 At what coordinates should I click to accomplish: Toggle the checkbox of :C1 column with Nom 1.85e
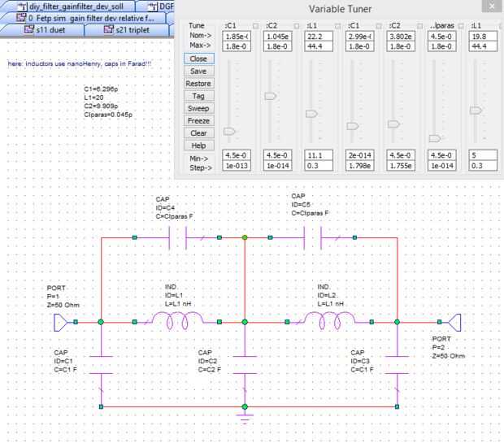point(255,26)
